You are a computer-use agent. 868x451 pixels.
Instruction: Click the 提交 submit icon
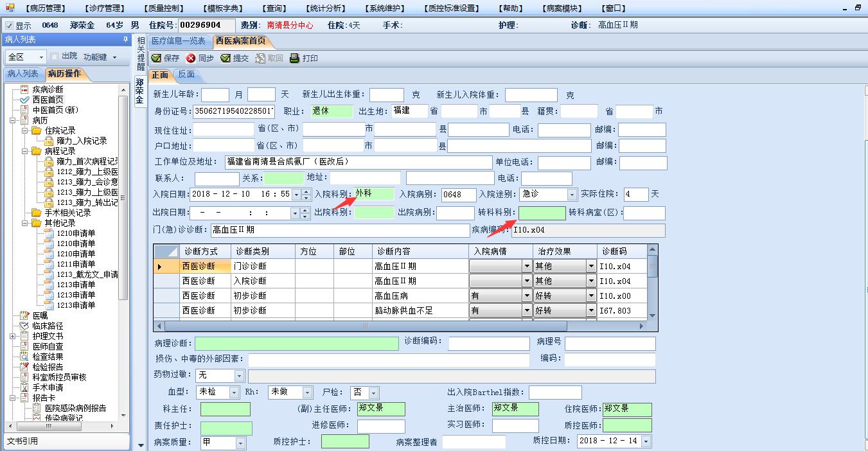point(226,58)
